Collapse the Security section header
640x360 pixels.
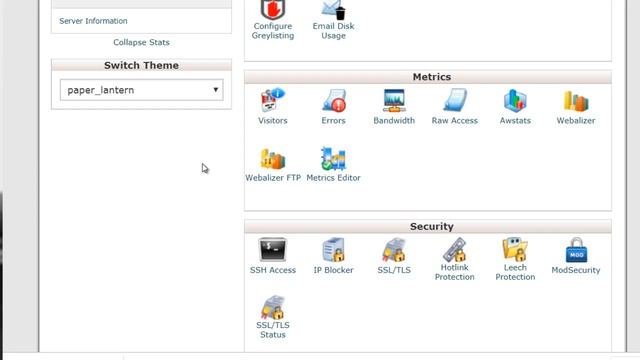(428, 226)
